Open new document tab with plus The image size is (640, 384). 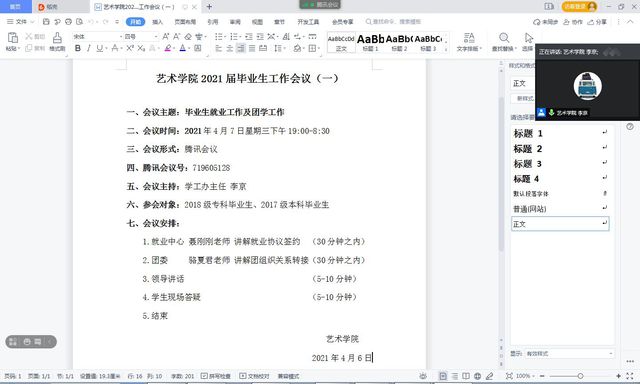pos(209,7)
